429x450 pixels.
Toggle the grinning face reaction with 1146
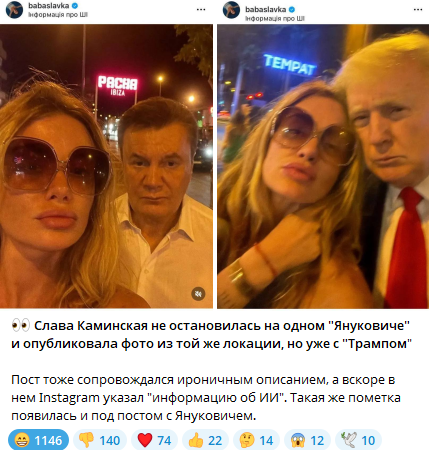(39, 440)
